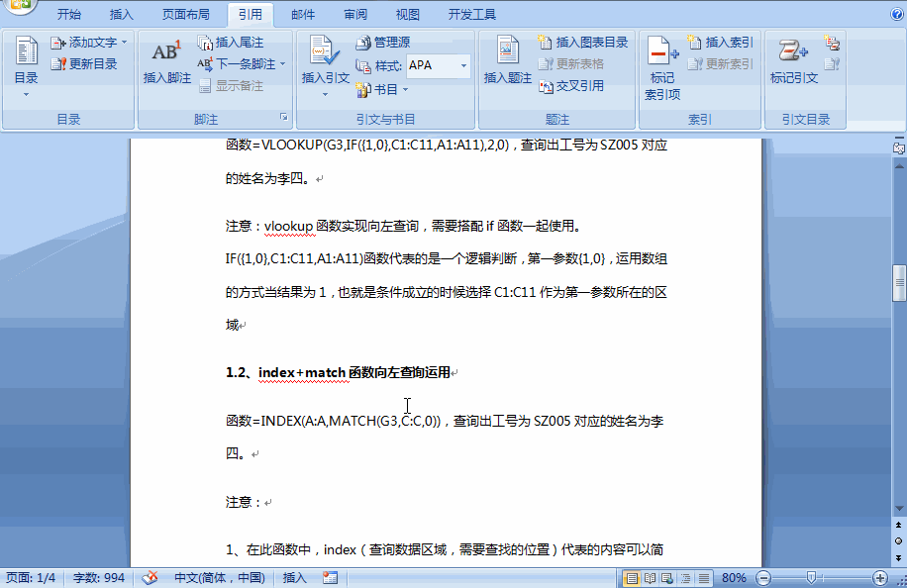Click zoom out minus button
The height and width of the screenshot is (588, 907).
point(763,577)
